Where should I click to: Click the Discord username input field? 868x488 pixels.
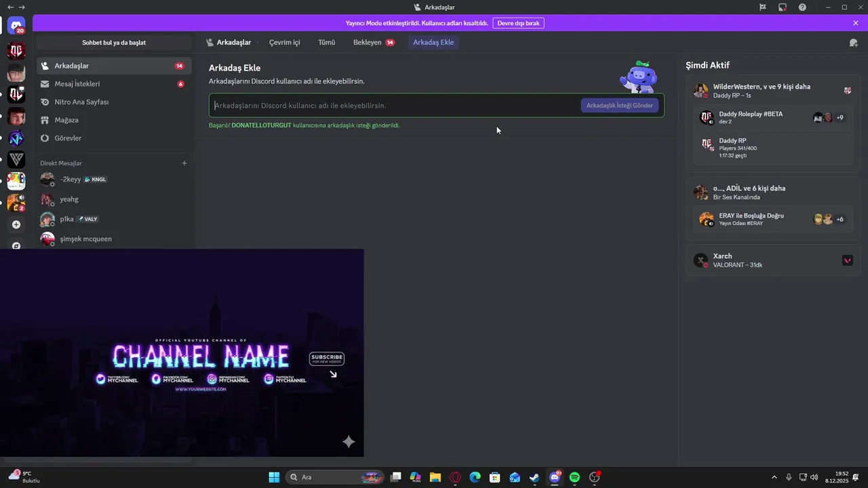click(395, 106)
